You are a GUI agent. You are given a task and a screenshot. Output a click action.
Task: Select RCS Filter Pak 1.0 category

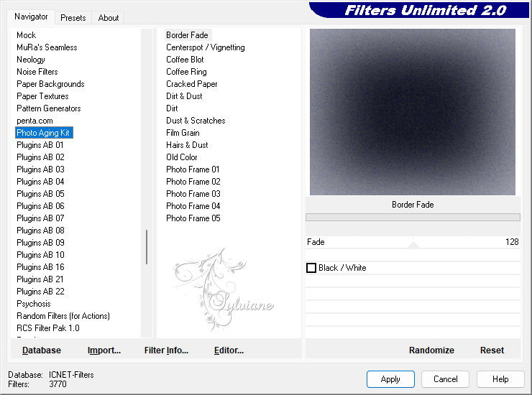[48, 328]
